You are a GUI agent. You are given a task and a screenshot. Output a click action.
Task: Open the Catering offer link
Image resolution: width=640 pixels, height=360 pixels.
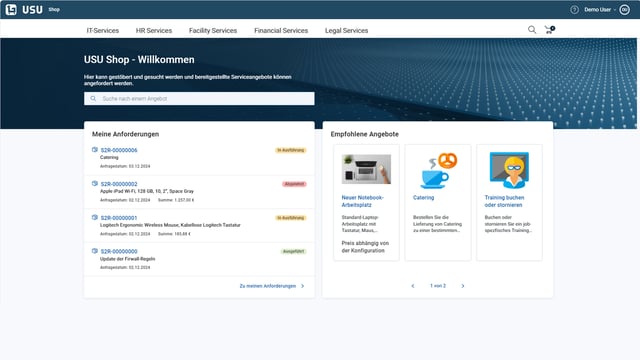pos(423,198)
